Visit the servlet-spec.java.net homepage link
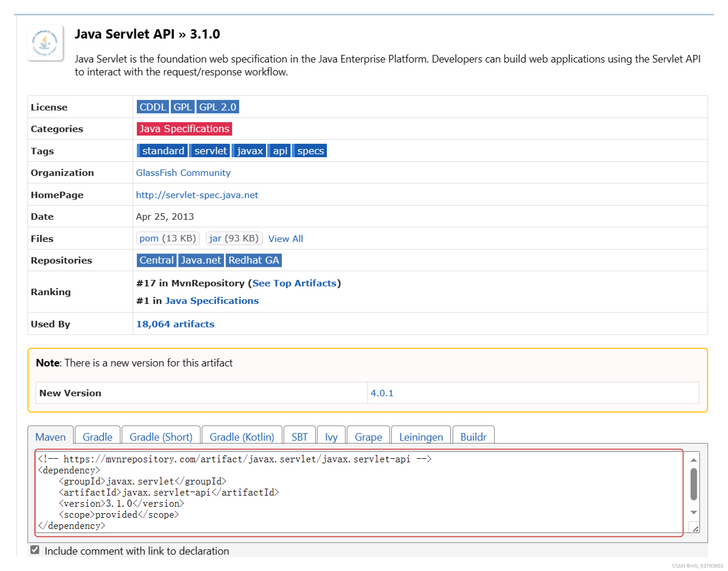 197,195
